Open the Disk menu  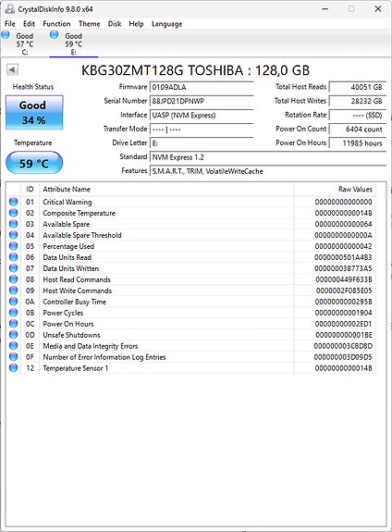(115, 24)
